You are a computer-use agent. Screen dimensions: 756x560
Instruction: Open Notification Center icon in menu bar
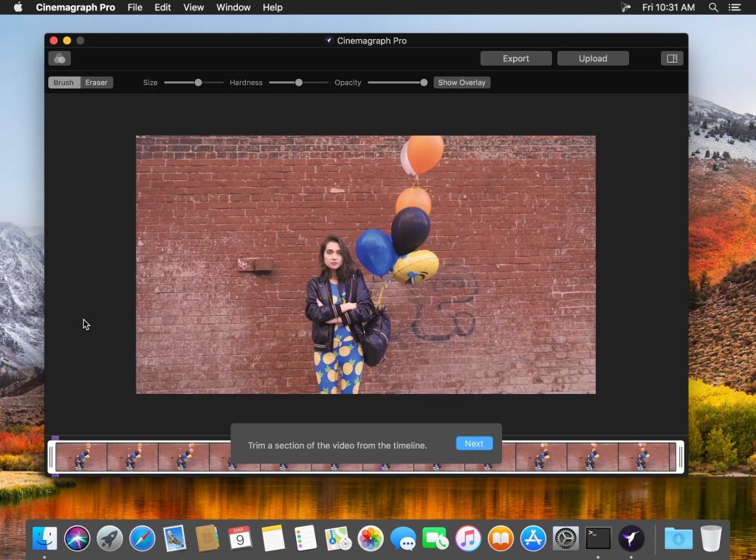(x=735, y=7)
